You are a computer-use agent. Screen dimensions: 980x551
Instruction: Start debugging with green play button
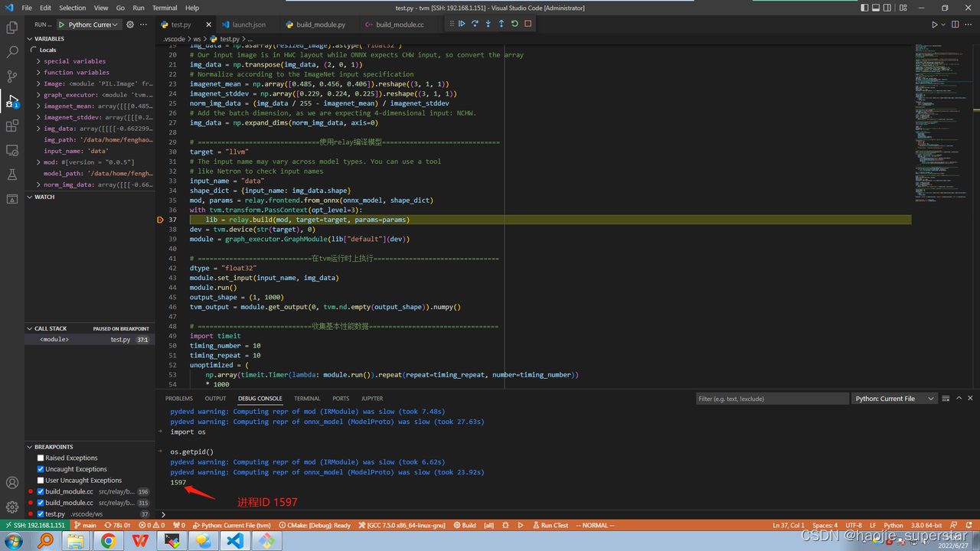pyautogui.click(x=61, y=24)
